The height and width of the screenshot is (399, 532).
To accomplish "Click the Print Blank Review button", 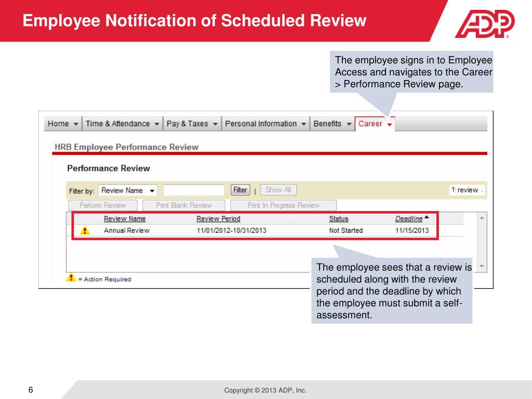I will pos(184,205).
